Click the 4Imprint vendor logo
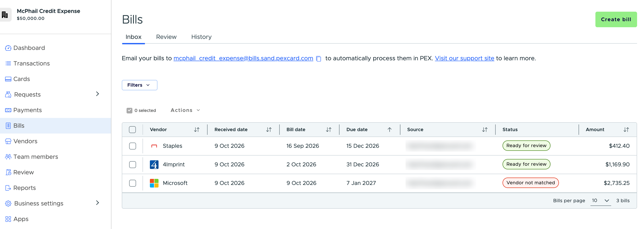644x229 pixels. (x=154, y=164)
